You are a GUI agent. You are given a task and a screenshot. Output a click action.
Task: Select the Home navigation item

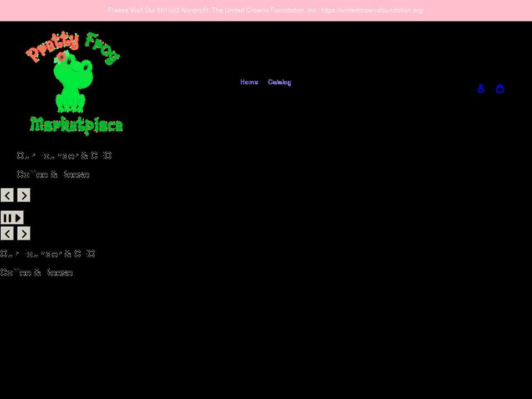point(249,82)
